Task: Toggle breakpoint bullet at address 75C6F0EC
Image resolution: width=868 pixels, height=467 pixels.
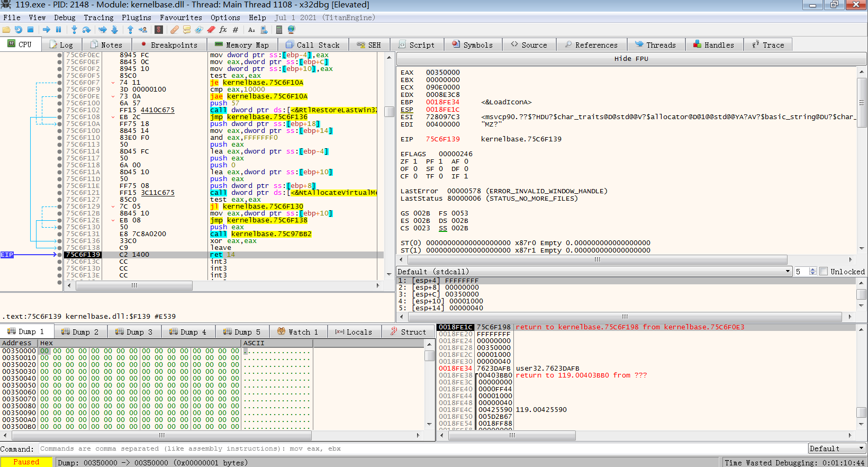Action: pyautogui.click(x=60, y=55)
